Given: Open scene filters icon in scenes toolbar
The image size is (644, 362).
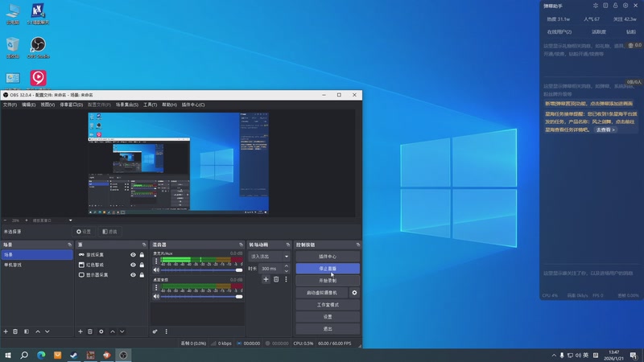Looking at the screenshot, I should point(27,331).
